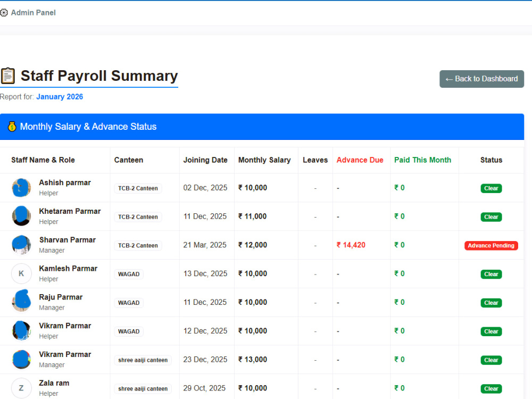This screenshot has height=399, width=532.
Task: Click the Monthly Salary column header
Action: point(264,160)
